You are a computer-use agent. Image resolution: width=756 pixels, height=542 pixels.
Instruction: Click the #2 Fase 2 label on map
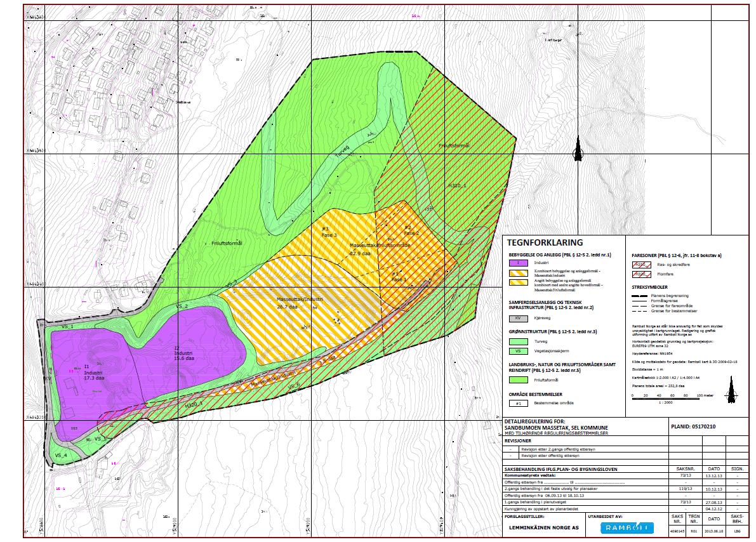[411, 230]
